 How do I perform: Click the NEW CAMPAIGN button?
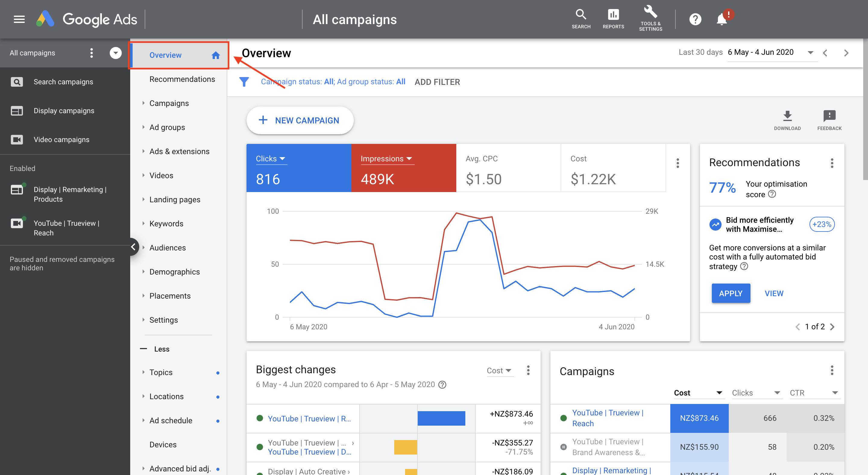300,120
